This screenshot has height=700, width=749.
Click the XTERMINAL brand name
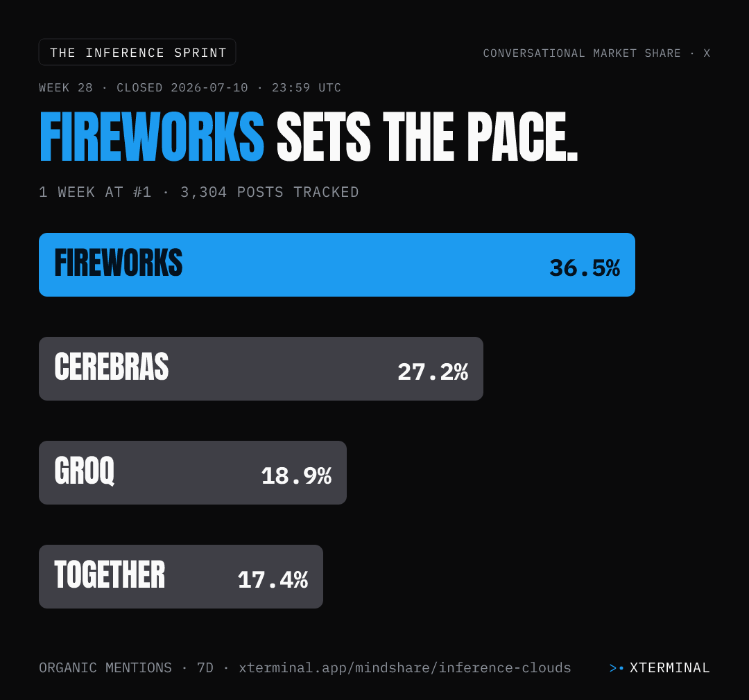click(x=670, y=667)
